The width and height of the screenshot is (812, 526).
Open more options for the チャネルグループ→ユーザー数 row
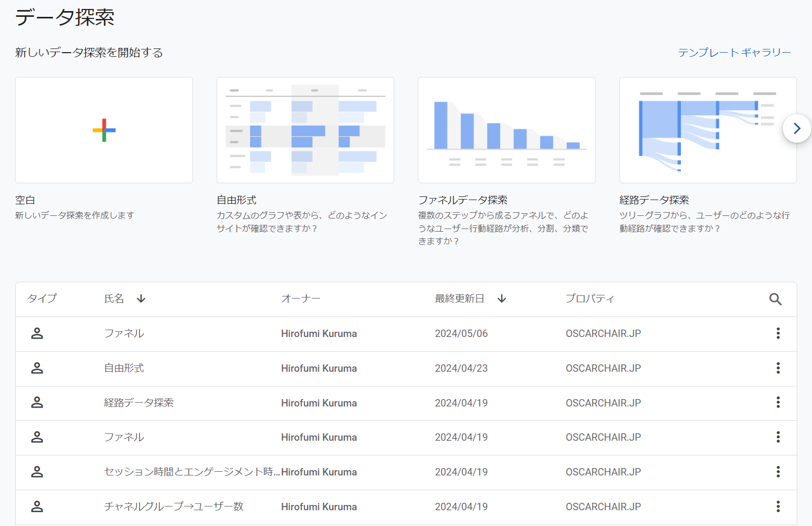(778, 507)
